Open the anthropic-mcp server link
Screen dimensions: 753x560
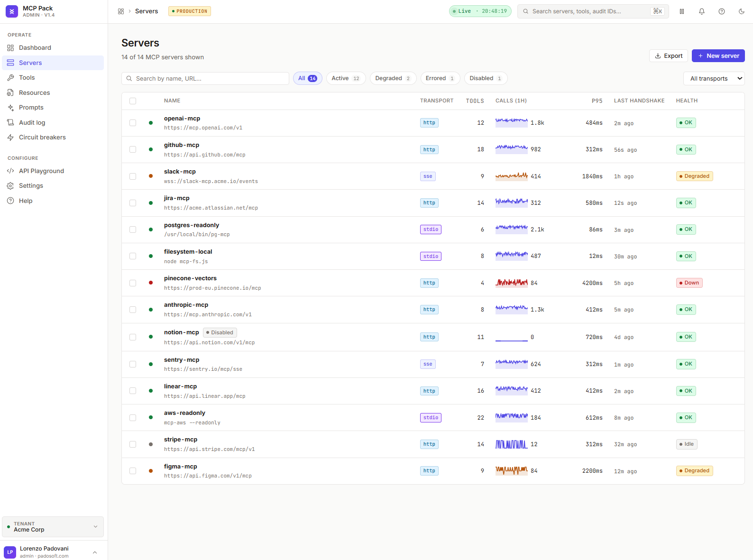186,305
